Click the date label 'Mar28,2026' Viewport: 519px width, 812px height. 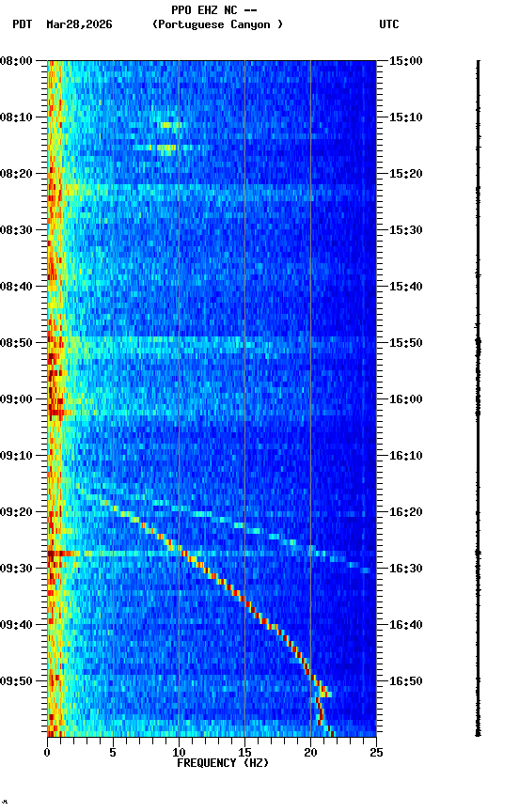pos(79,24)
